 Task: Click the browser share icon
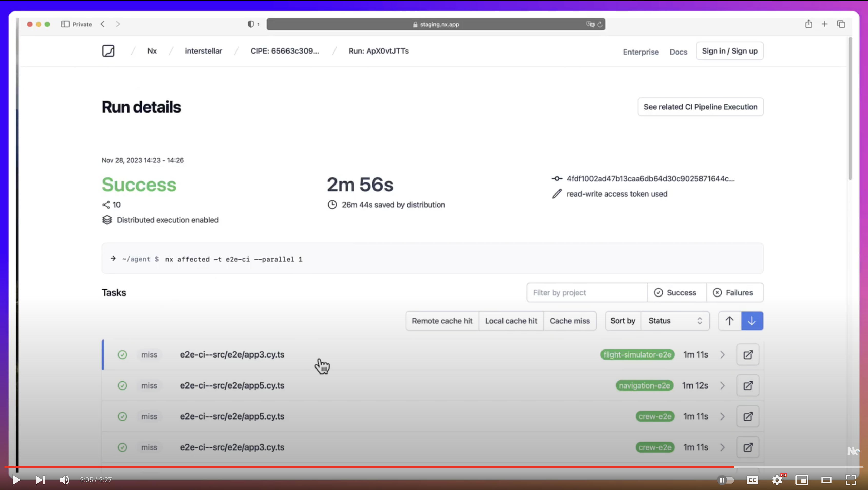tap(808, 24)
